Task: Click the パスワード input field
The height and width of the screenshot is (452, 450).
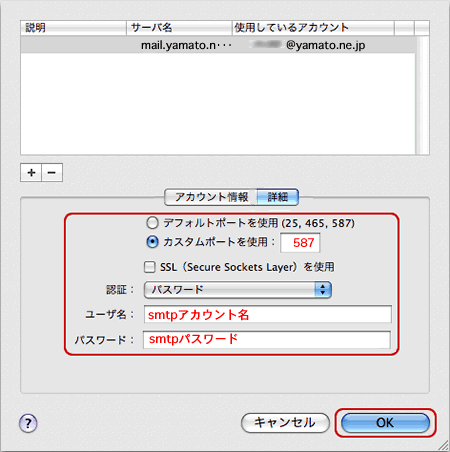Action: (267, 340)
